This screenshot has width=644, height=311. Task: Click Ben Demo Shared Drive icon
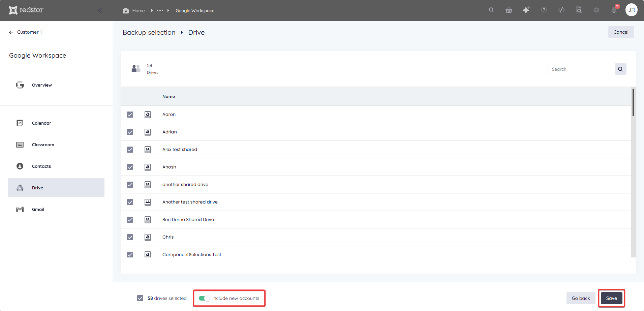(x=148, y=220)
